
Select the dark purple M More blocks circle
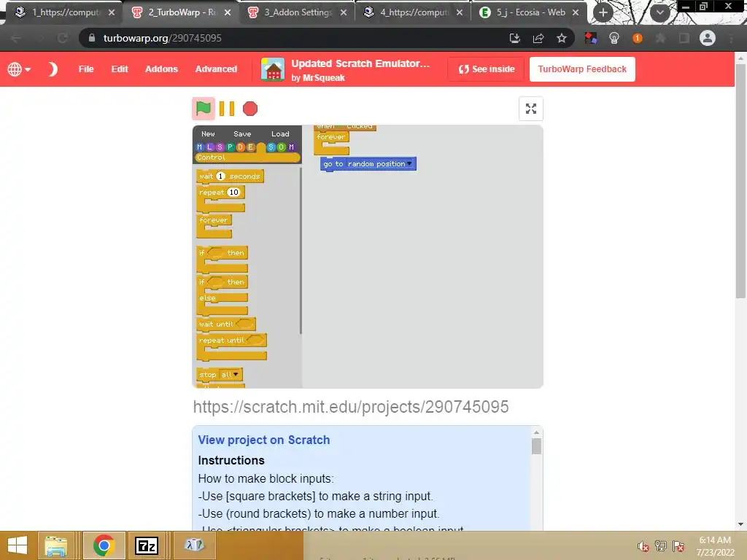tap(291, 147)
